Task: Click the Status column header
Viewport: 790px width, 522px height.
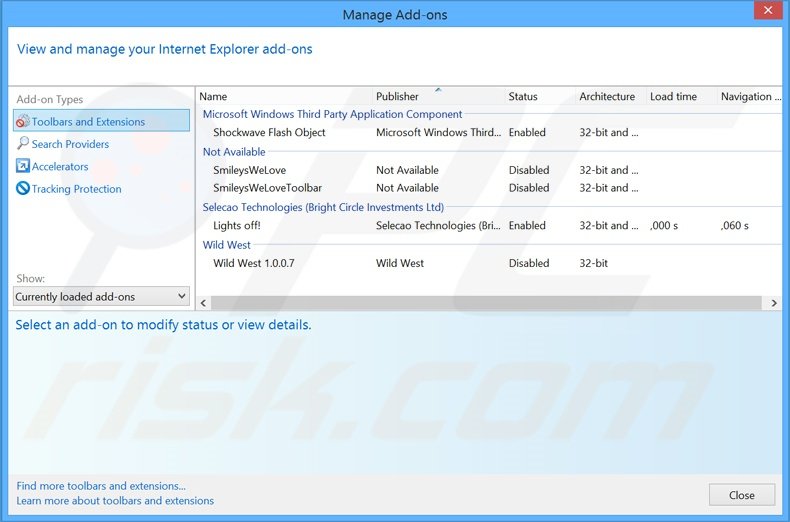Action: click(x=523, y=97)
